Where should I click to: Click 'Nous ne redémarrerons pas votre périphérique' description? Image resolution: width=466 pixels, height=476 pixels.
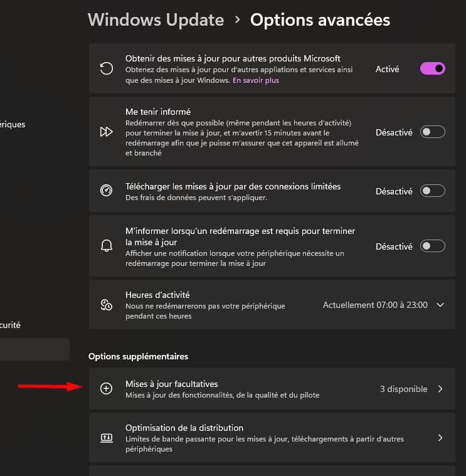(205, 311)
